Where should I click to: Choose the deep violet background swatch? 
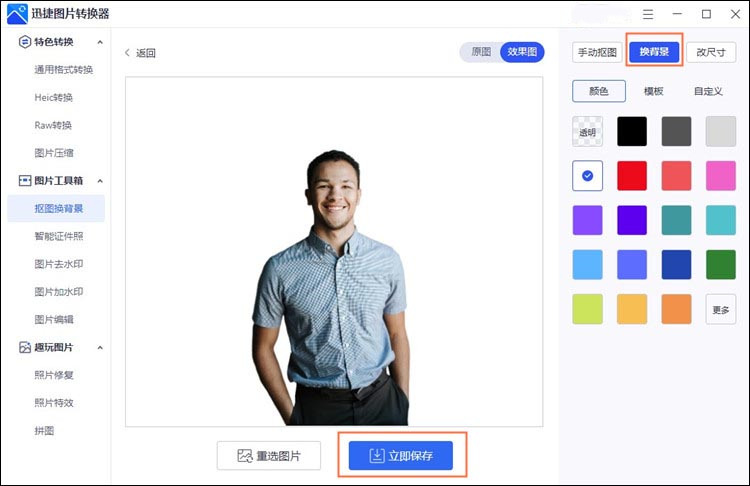pos(632,220)
